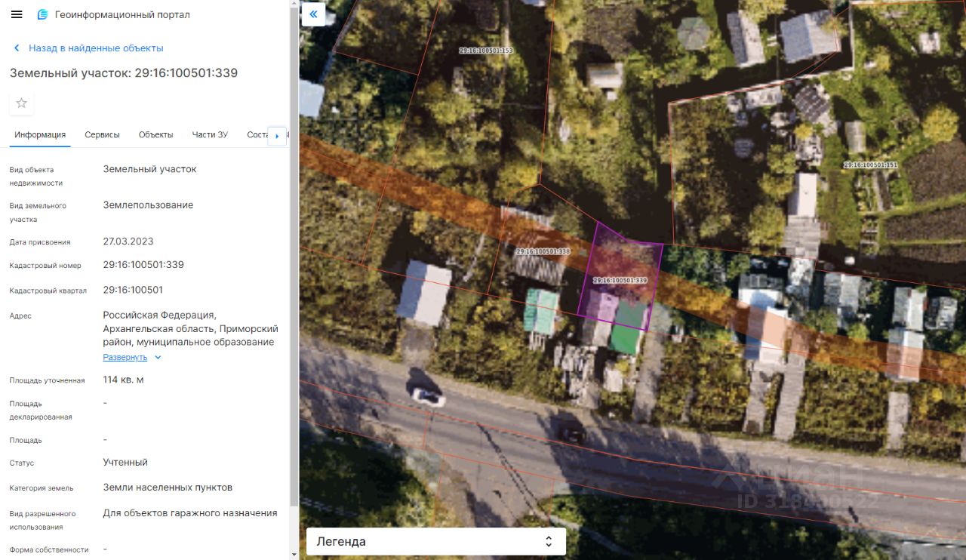Open the Объекты tab

(x=156, y=135)
